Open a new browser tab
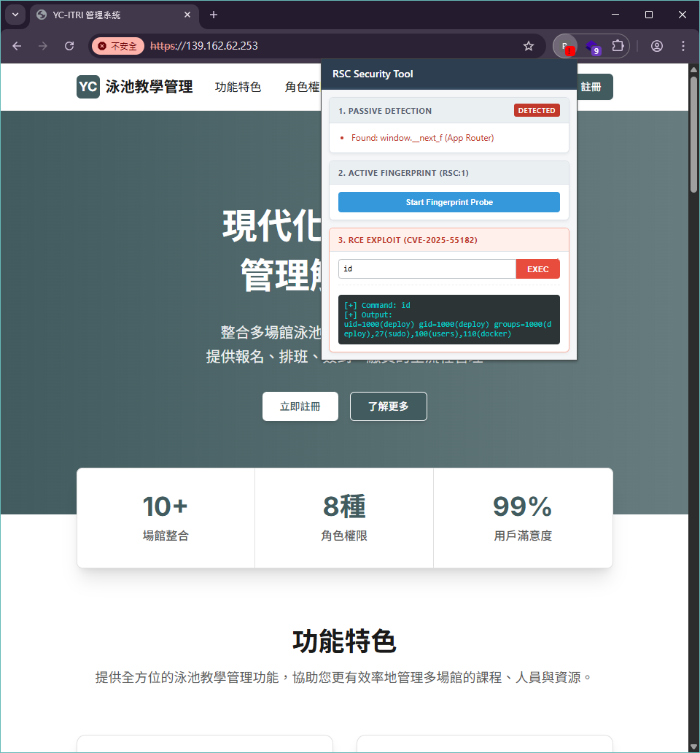Viewport: 700px width, 753px height. [x=214, y=15]
